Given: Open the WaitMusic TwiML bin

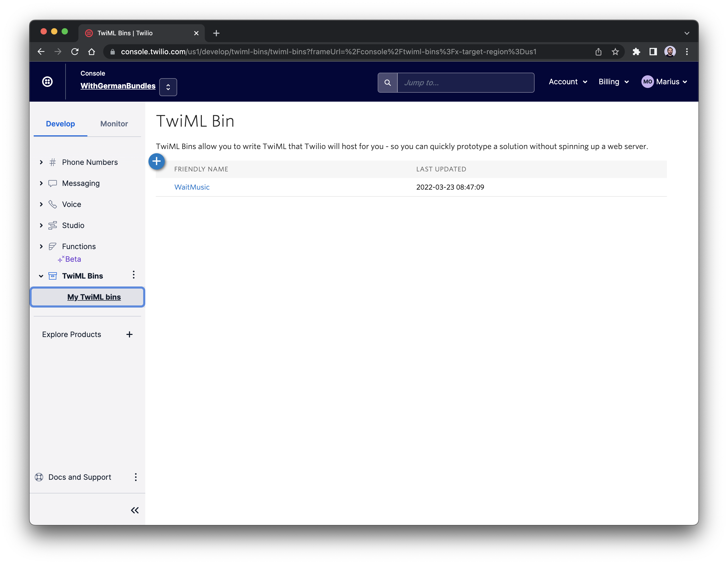Looking at the screenshot, I should [192, 187].
